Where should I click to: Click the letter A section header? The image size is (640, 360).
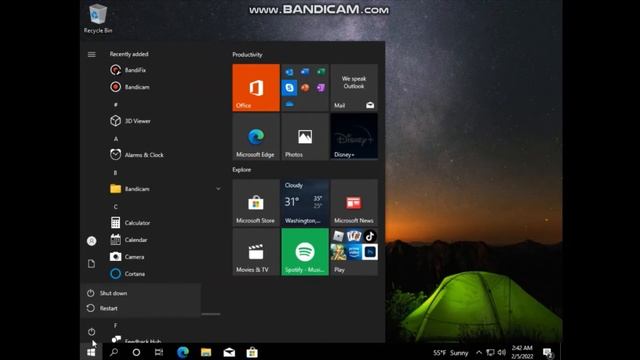pos(116,139)
